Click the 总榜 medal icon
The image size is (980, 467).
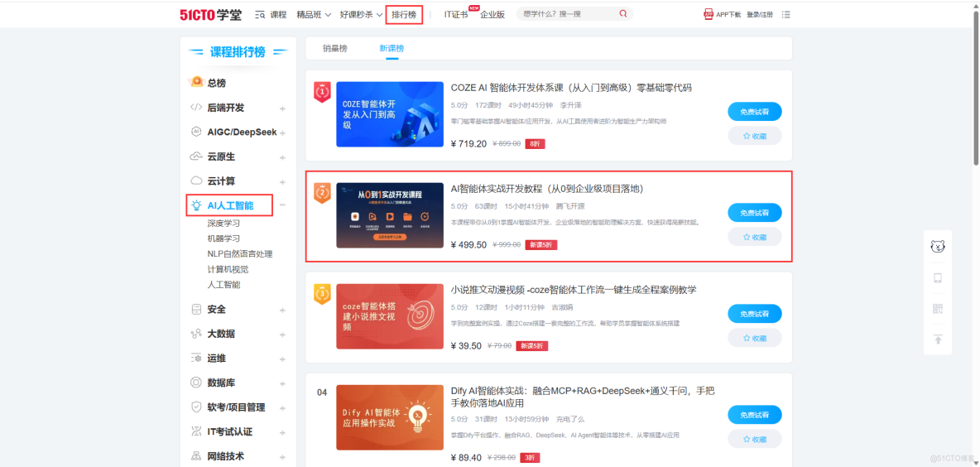click(x=196, y=83)
